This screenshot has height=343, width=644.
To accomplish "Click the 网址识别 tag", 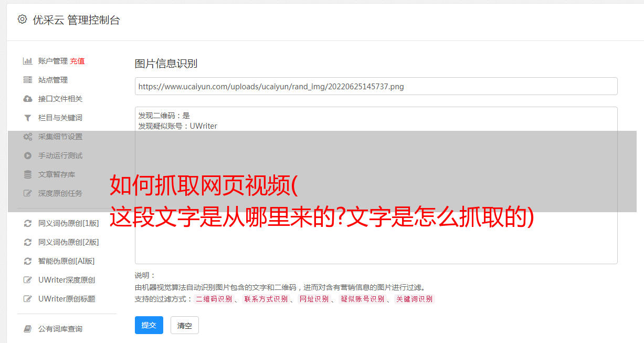I will (314, 299).
